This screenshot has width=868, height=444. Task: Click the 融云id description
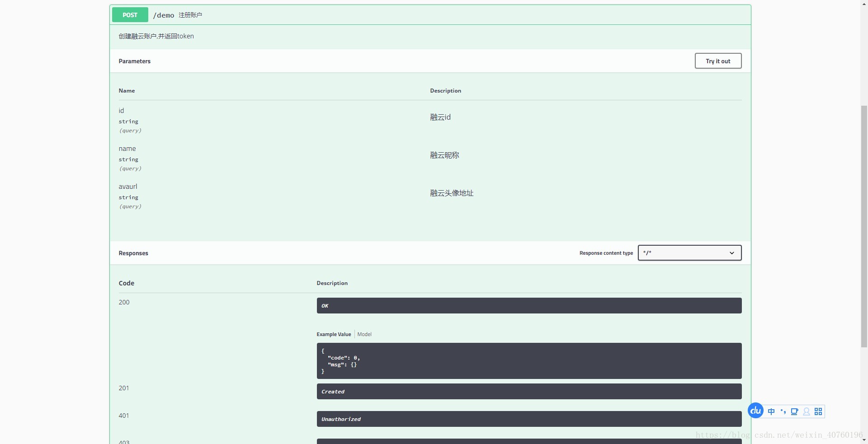tap(440, 117)
